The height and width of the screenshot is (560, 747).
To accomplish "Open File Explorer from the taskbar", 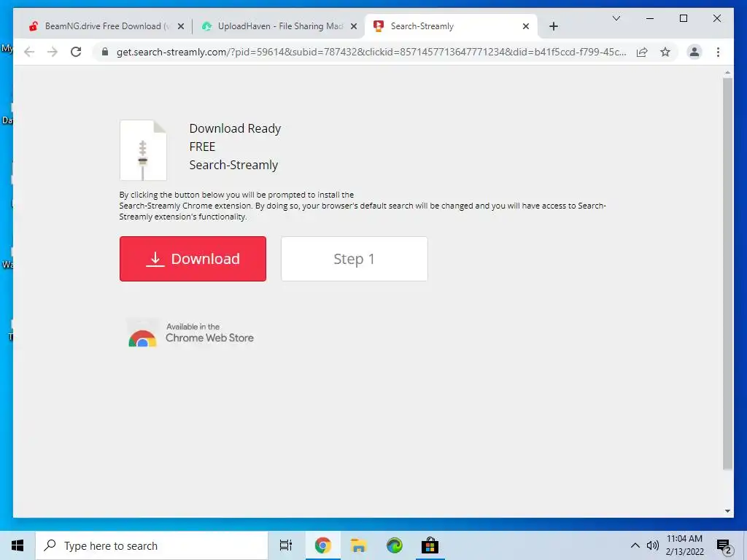I will (358, 545).
